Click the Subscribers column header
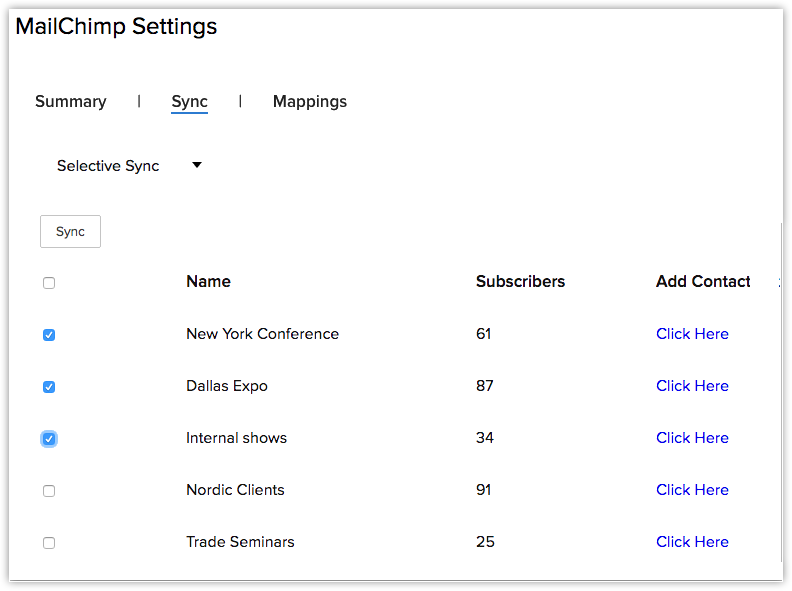This screenshot has width=792, height=591. 520,281
